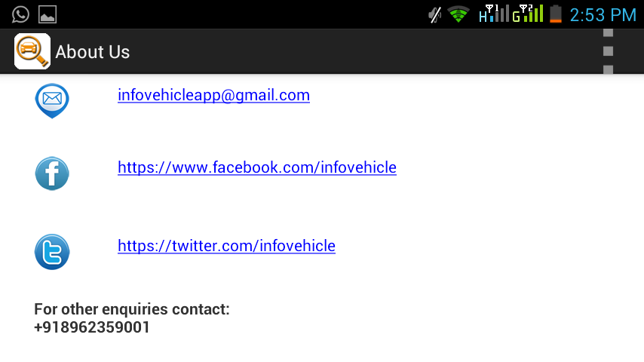
Task: Tap the +918962359001 phone number
Action: (x=92, y=327)
